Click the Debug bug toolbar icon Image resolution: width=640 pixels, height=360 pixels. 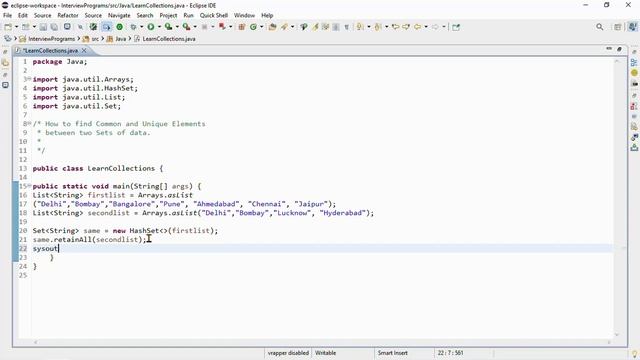click(x=133, y=27)
